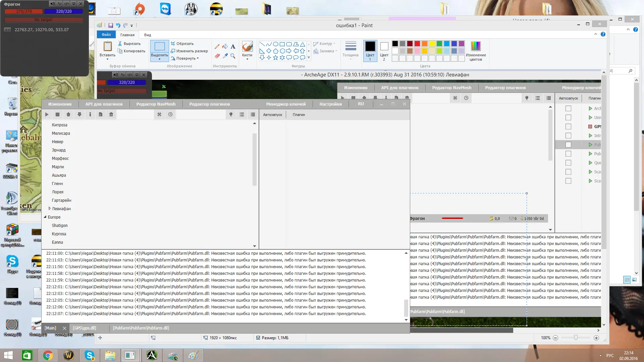Image resolution: width=644 pixels, height=362 pixels.
Task: Open the Файл menu in Paint
Action: click(106, 35)
